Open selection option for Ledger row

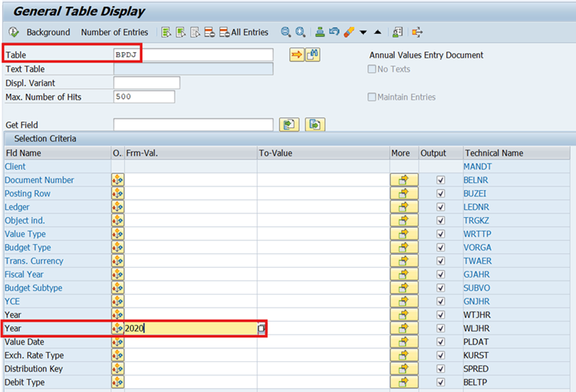coord(117,207)
